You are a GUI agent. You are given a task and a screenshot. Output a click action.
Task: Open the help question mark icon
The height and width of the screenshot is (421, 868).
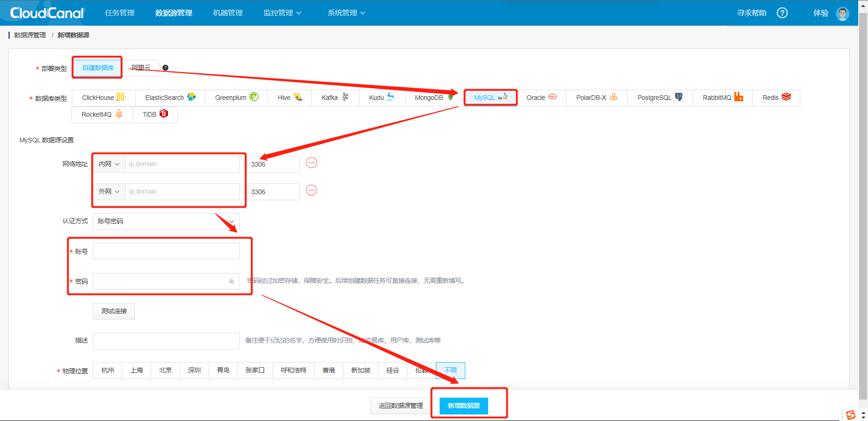[782, 13]
